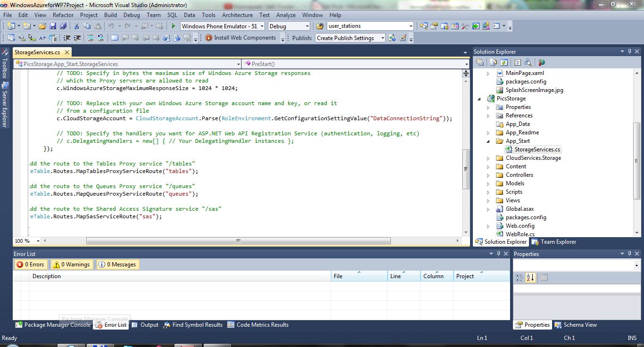Screen dimensions: 644x347
Task: Open the Server Explorer side tab
Action: pos(5,105)
